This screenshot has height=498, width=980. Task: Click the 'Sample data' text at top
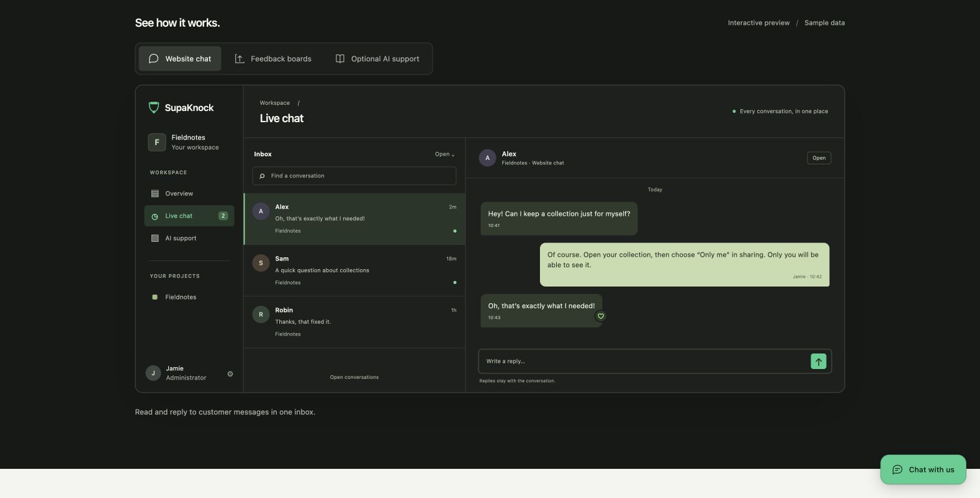(x=824, y=23)
